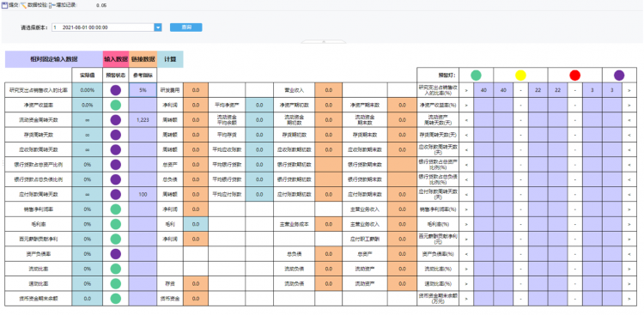This screenshot has width=644, height=315.
Task: Click the 增加记录 add record icon
Action: point(50,6)
